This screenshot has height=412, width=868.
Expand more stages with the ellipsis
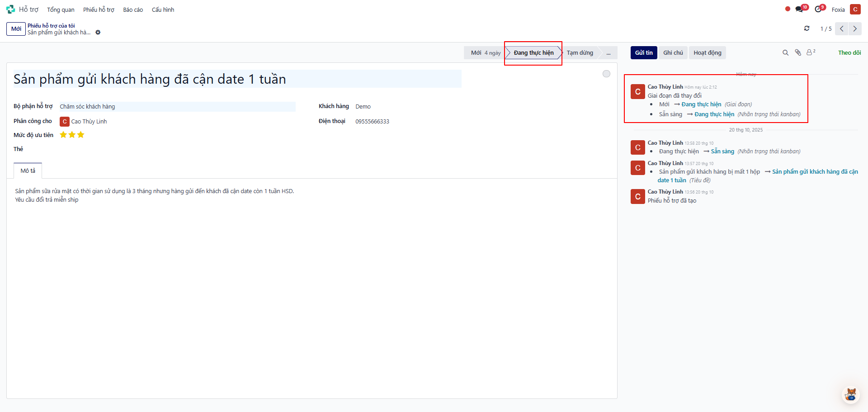tap(609, 53)
